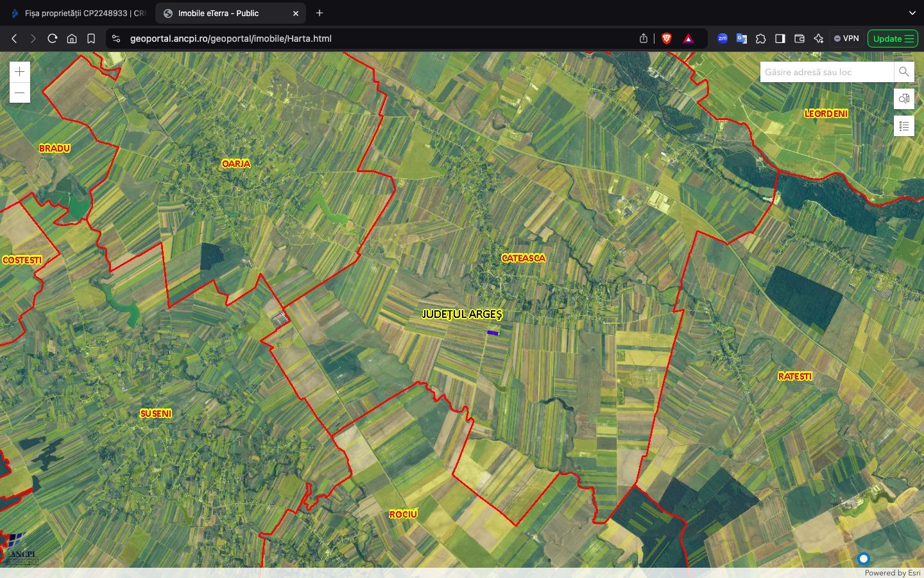Open the property search tool
The height and width of the screenshot is (578, 924).
pos(903,99)
